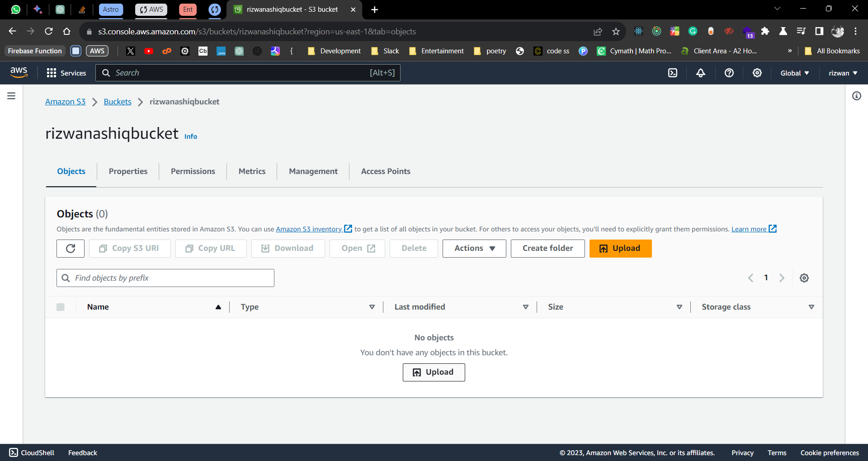Image resolution: width=868 pixels, height=461 pixels.
Task: Click the Find objects by prefix field
Action: pos(165,278)
